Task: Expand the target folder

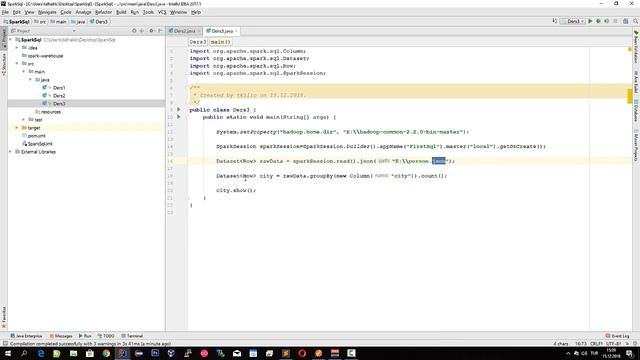Action: 17,128
